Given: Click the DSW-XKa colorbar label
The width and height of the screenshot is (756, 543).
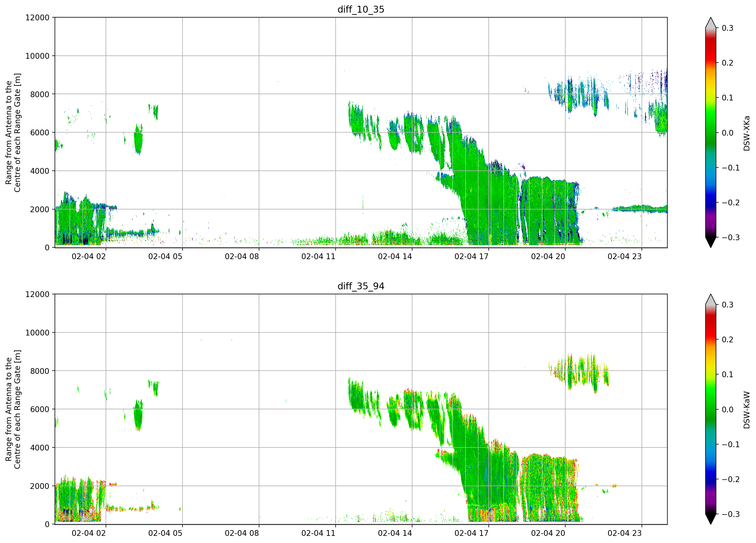Looking at the screenshot, I should [747, 133].
